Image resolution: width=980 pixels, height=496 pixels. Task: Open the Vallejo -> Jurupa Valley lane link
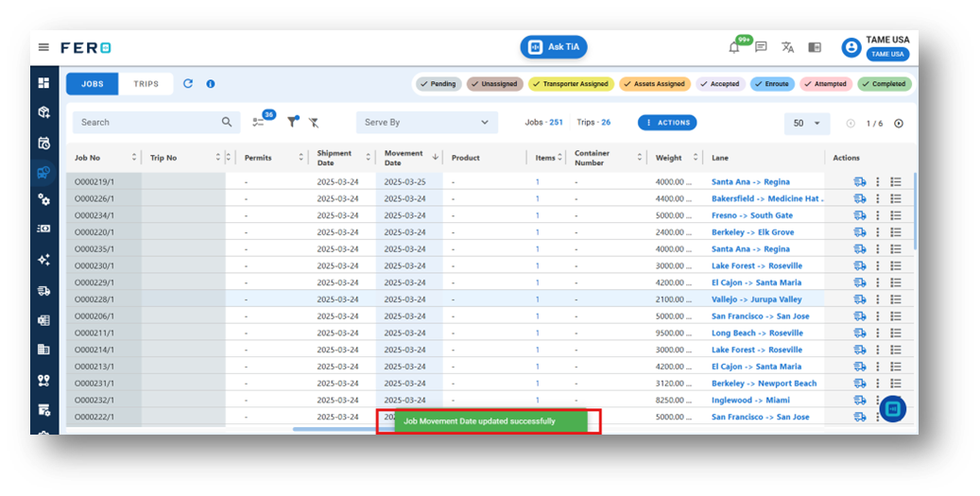click(756, 299)
